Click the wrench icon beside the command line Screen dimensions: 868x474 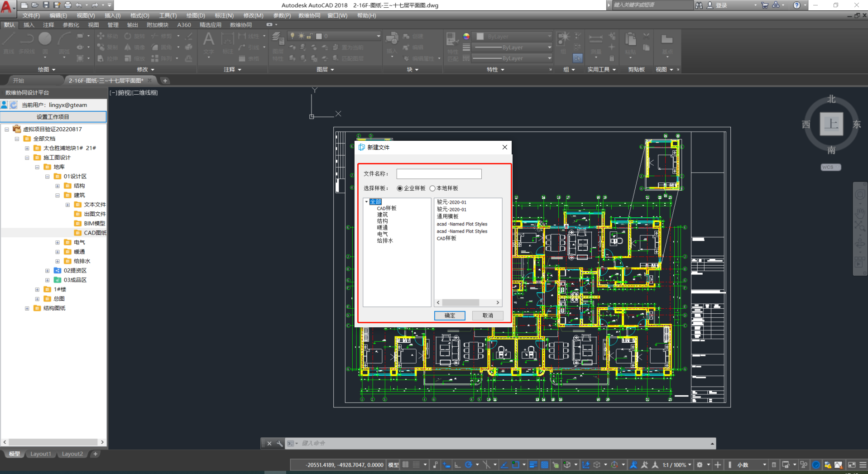point(279,443)
